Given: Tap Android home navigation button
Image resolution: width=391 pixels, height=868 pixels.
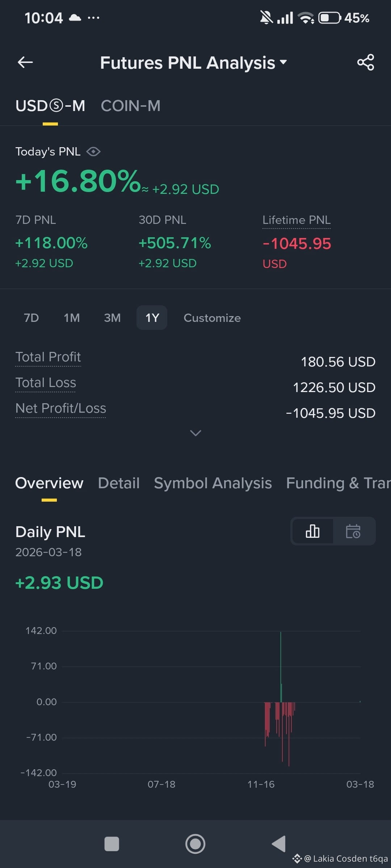Looking at the screenshot, I should pos(195,844).
